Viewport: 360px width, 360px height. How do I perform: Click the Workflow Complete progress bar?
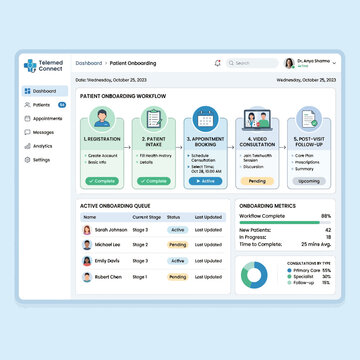[285, 222]
